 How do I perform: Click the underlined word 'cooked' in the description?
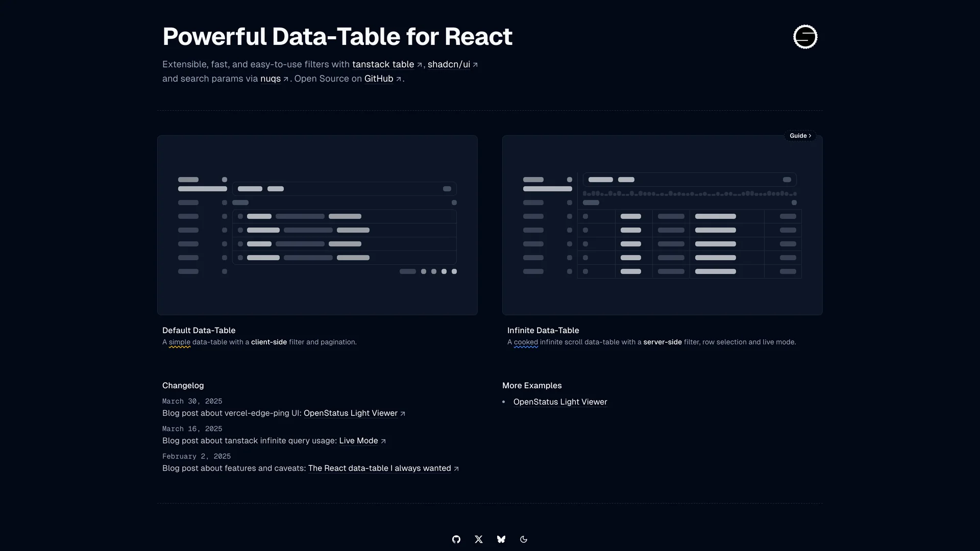pos(526,342)
